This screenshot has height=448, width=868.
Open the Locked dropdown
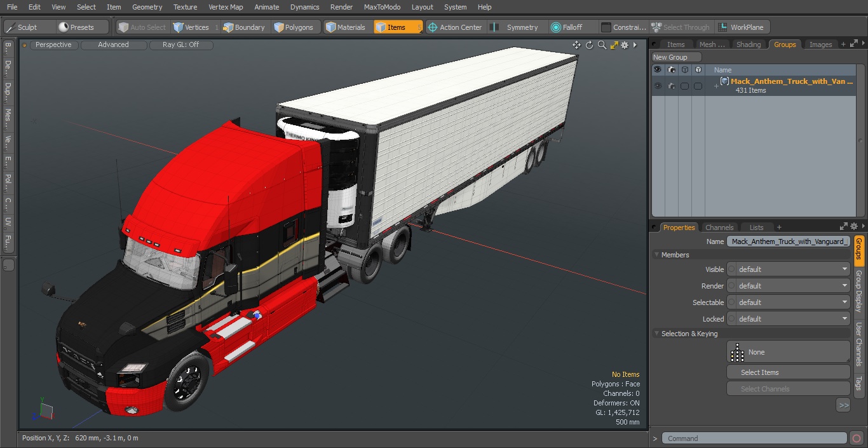(x=793, y=319)
